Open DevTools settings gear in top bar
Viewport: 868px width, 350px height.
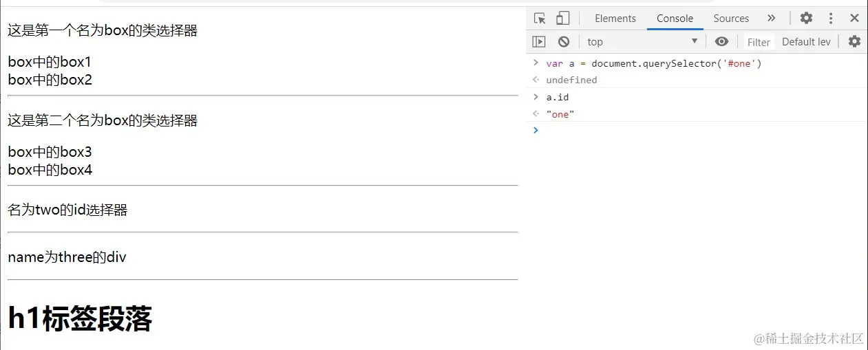806,19
